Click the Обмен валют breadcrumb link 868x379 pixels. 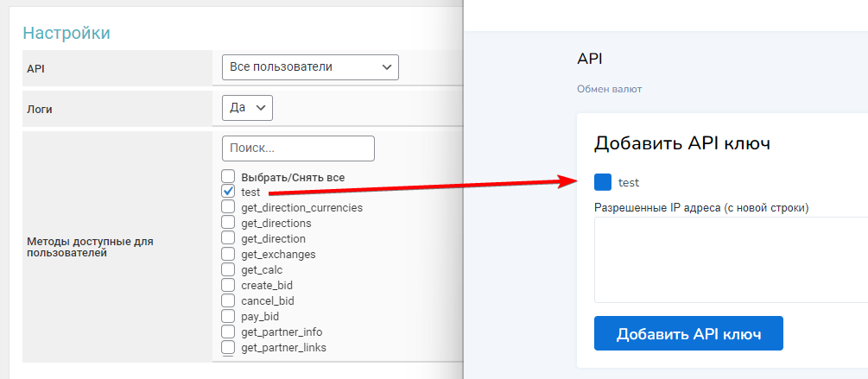(609, 89)
